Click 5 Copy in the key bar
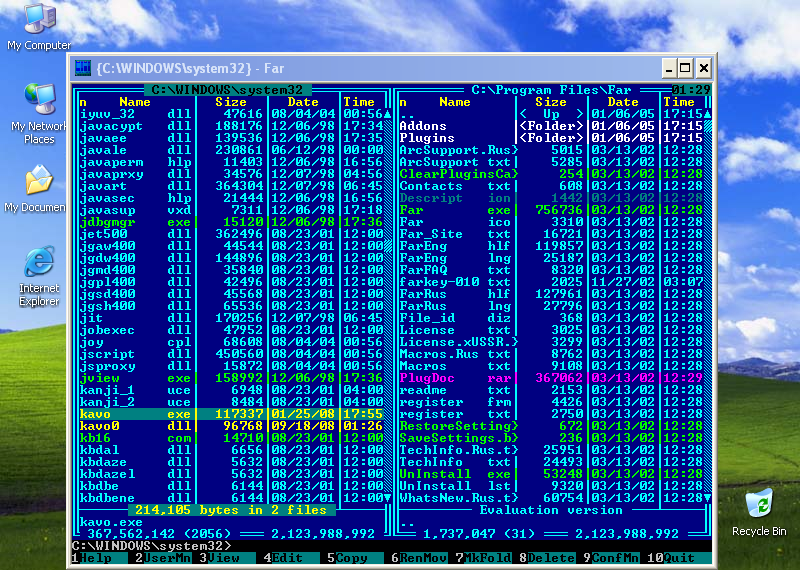800x570 pixels. pos(355,558)
